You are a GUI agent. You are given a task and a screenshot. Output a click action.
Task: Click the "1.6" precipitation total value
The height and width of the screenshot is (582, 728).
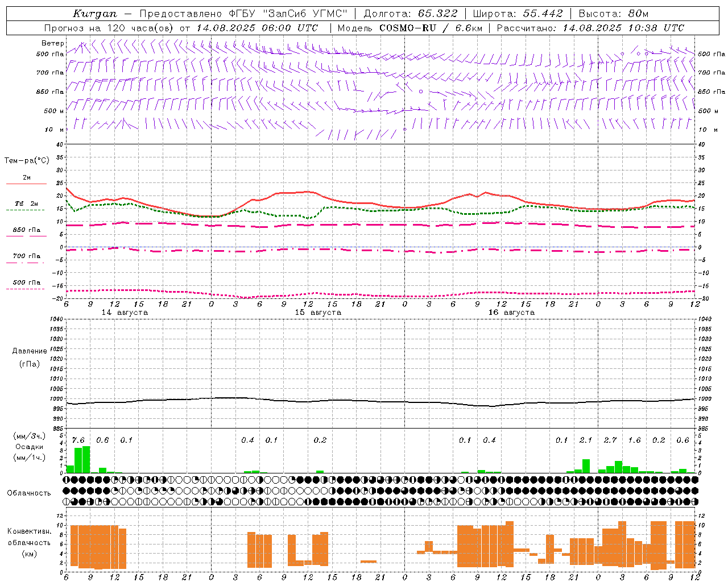click(x=634, y=440)
